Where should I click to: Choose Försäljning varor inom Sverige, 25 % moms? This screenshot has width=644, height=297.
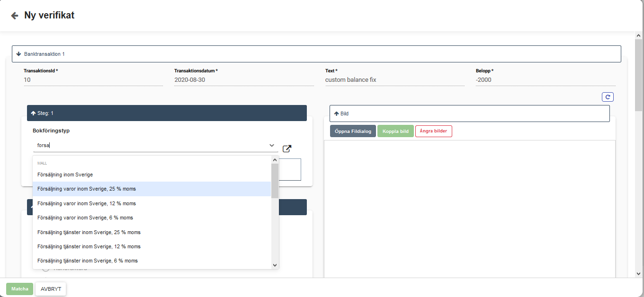[x=87, y=189]
